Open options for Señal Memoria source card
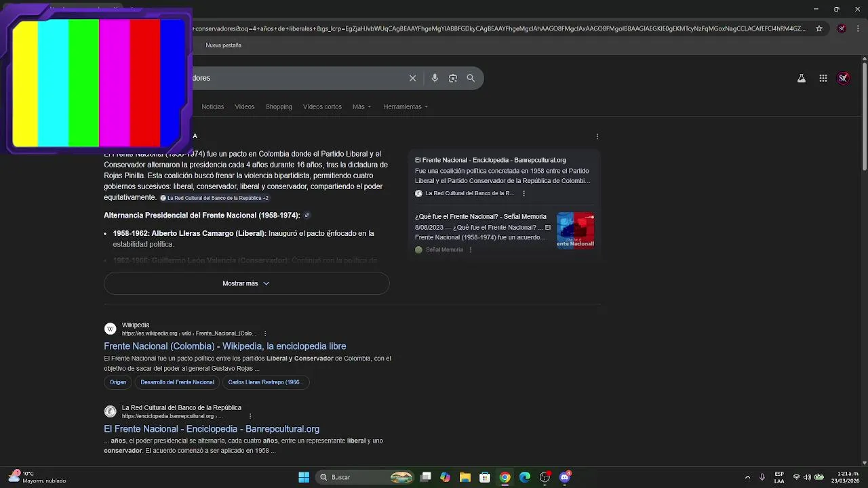 tap(470, 249)
